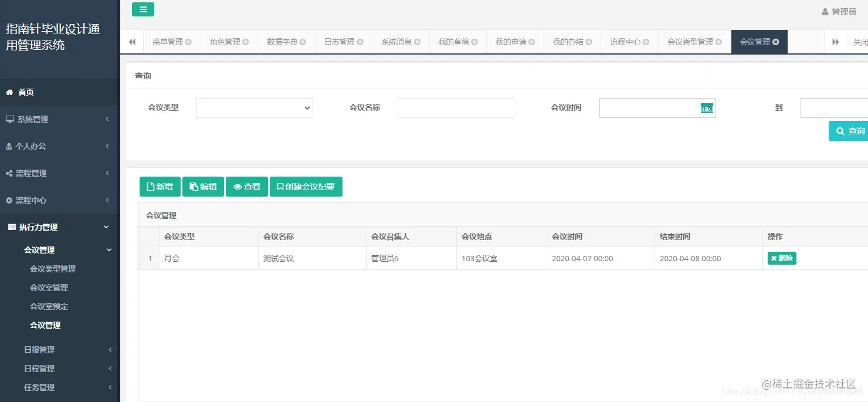868x402 pixels.
Task: Expand 流程管理 sidebar menu chevron
Action: click(x=107, y=173)
